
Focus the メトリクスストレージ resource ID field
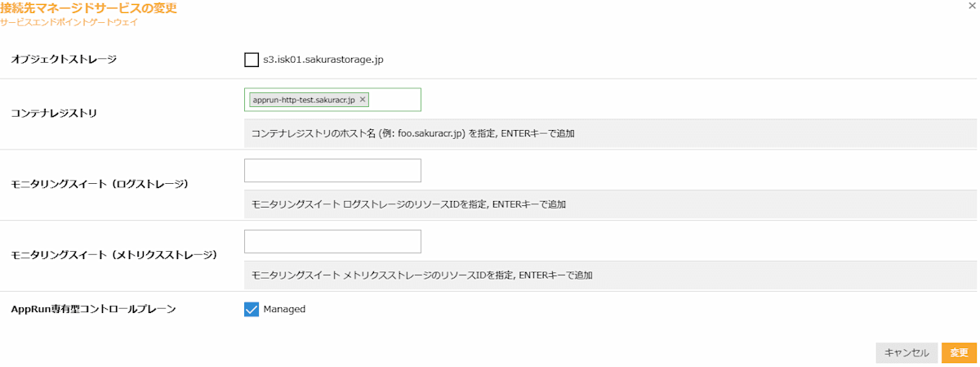tap(332, 242)
